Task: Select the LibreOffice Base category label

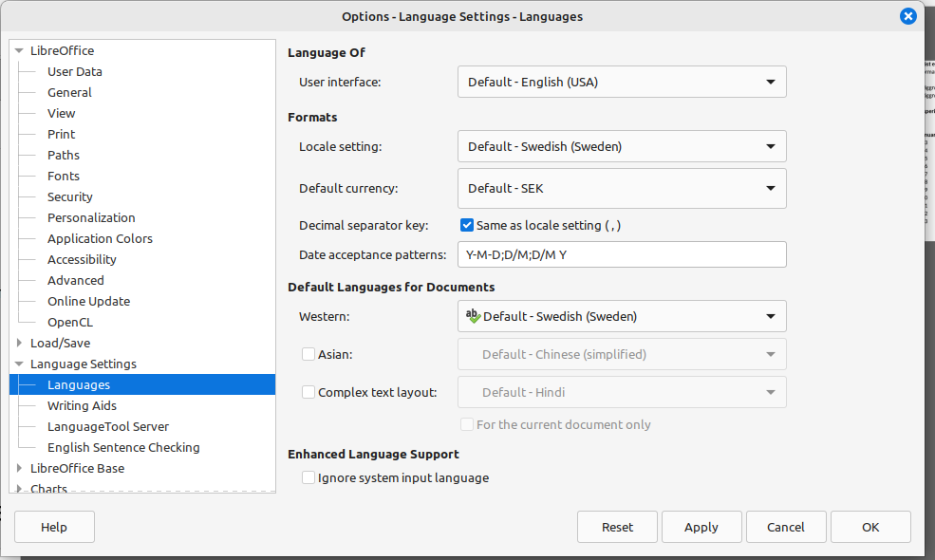Action: tap(78, 468)
